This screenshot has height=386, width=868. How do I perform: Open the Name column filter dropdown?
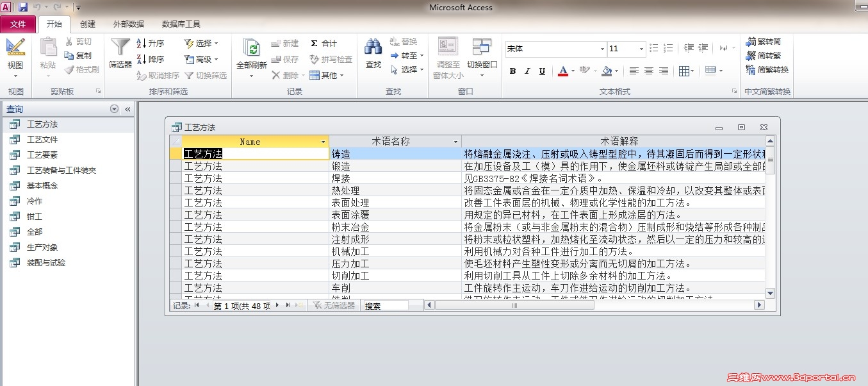(323, 141)
